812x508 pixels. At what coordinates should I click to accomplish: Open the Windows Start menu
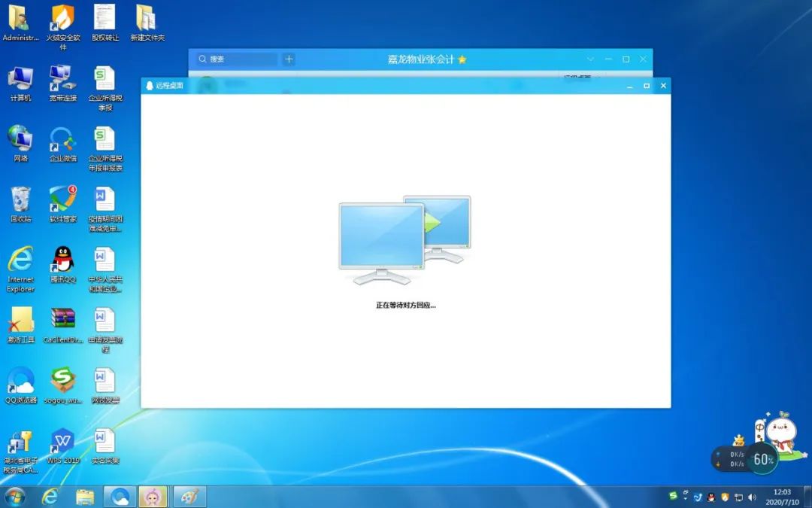click(14, 497)
